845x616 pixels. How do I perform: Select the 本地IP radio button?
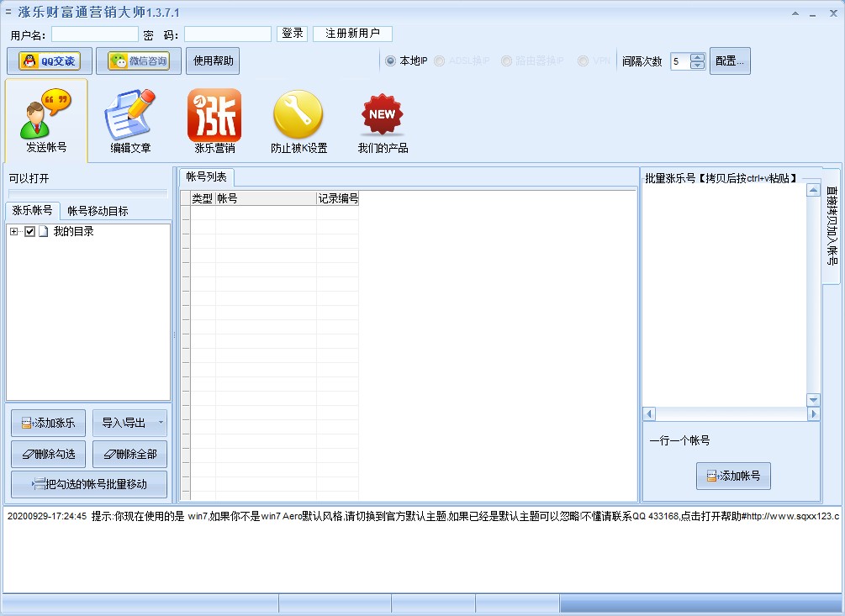[390, 61]
